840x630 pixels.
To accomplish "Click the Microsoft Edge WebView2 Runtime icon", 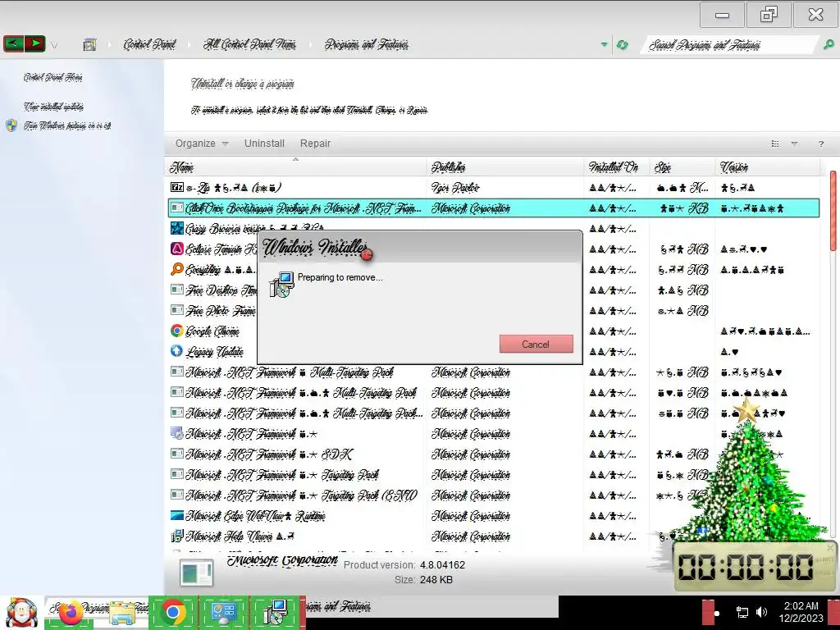I will [177, 515].
